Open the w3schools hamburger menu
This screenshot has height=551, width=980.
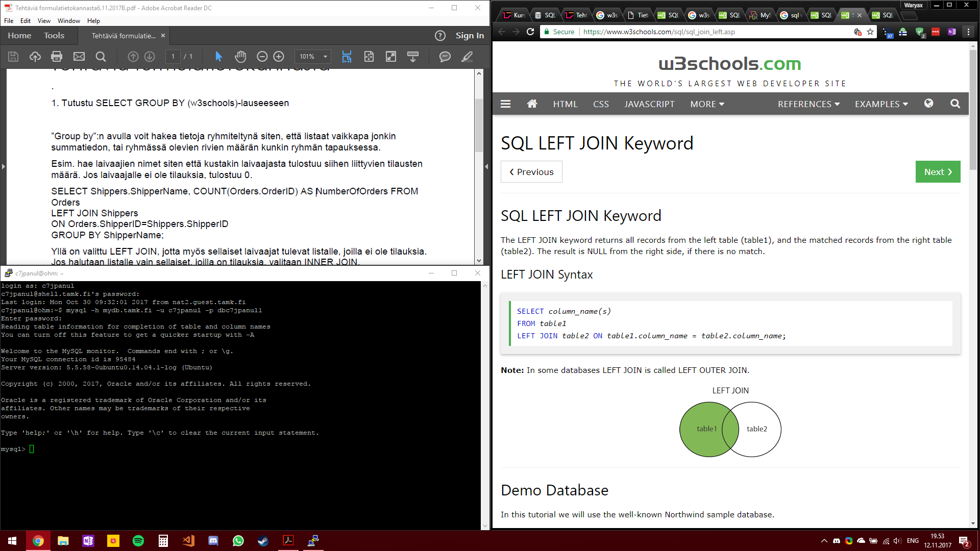point(506,104)
